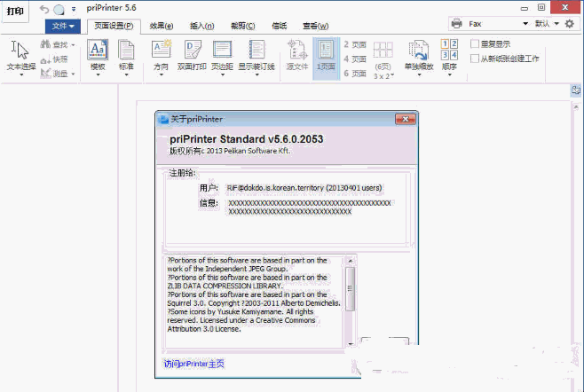Expand the 标准 dropdown arrow
This screenshot has width=584, height=392.
pyautogui.click(x=126, y=75)
